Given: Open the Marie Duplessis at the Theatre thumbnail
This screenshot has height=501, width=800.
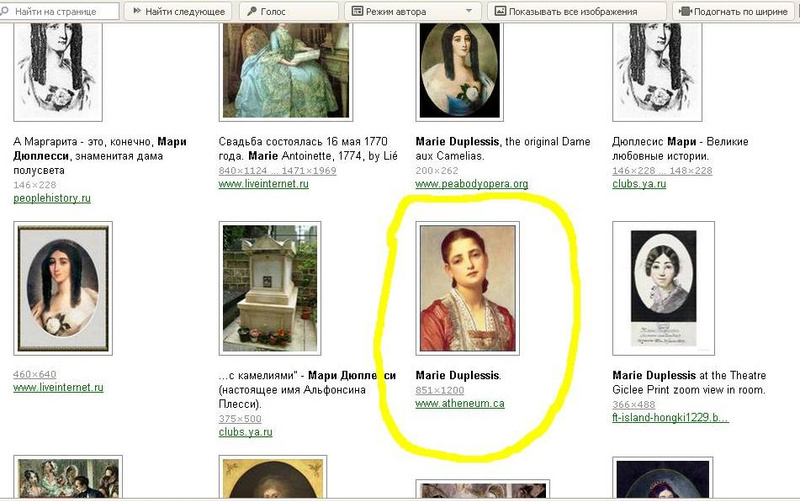Looking at the screenshot, I should pyautogui.click(x=663, y=288).
